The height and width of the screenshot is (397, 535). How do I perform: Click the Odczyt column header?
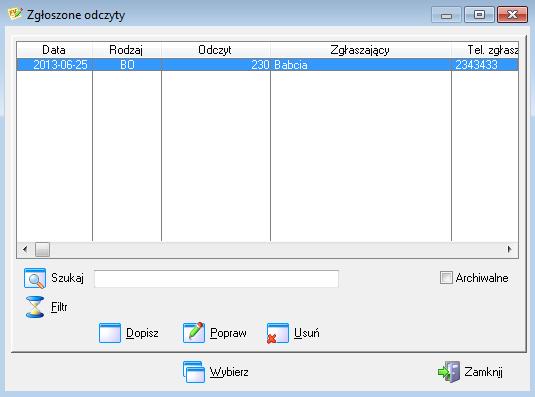pos(216,50)
